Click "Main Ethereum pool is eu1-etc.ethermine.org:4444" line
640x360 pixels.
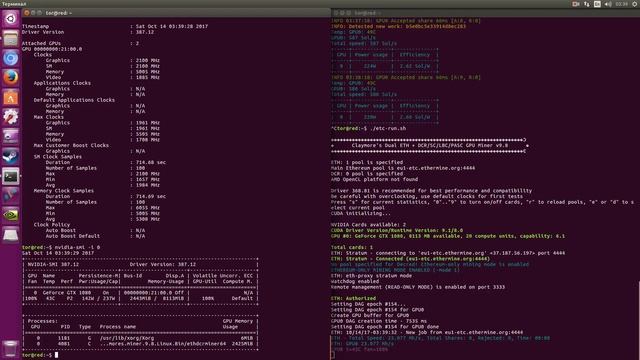tap(402, 168)
